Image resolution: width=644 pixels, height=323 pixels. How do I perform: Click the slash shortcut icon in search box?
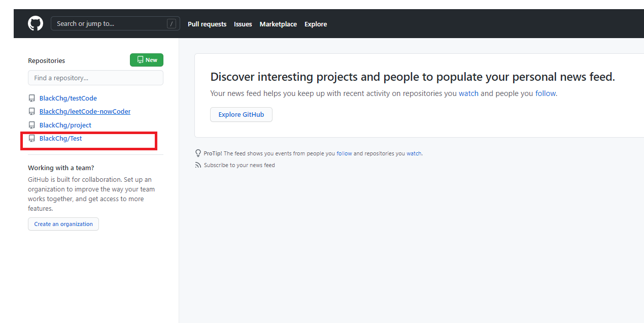[x=172, y=23]
